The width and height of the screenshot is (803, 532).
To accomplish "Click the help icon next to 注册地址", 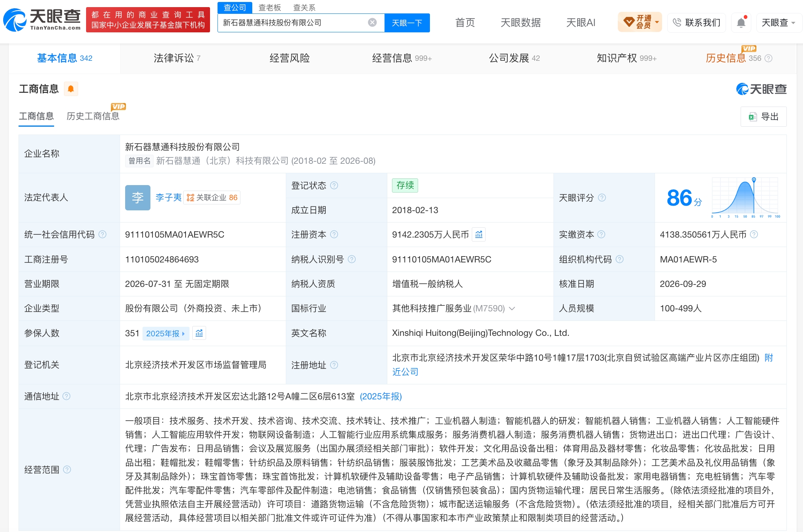I will 334,365.
